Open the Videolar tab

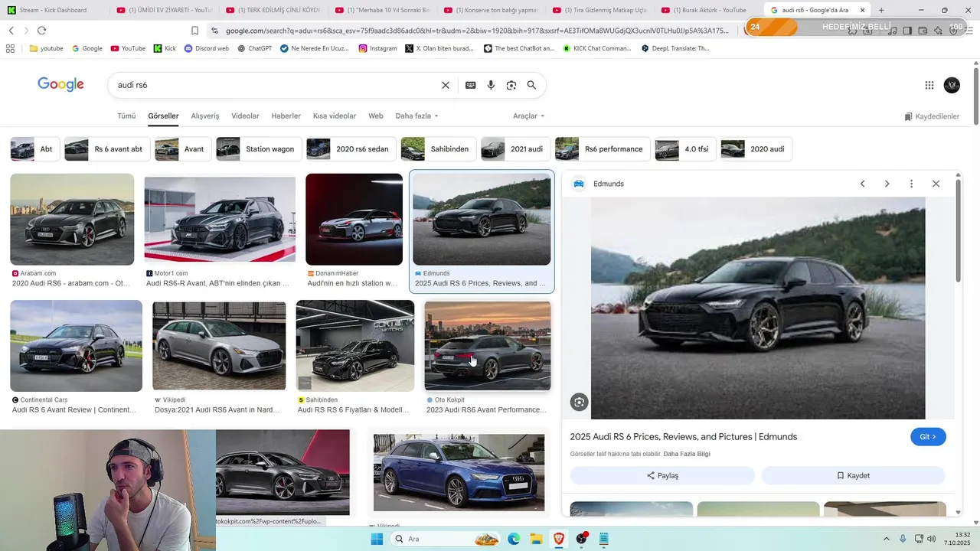tap(245, 116)
